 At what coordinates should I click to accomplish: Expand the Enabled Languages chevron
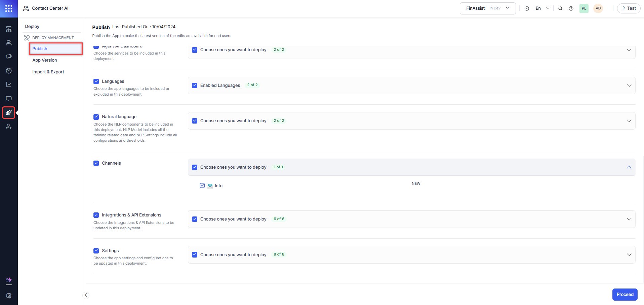[x=629, y=86]
